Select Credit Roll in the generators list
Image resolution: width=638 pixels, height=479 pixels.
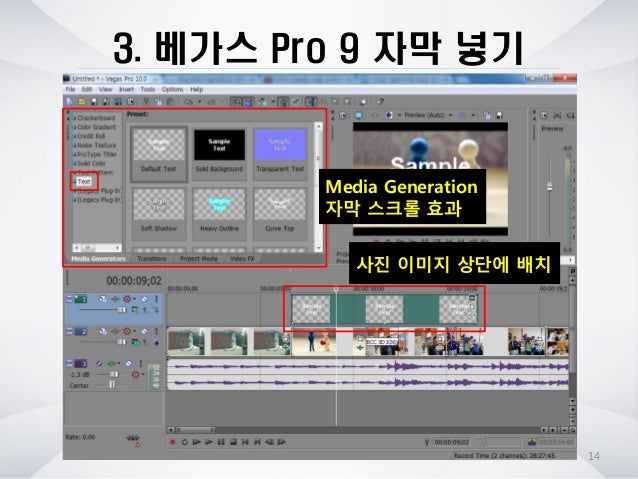(91, 136)
